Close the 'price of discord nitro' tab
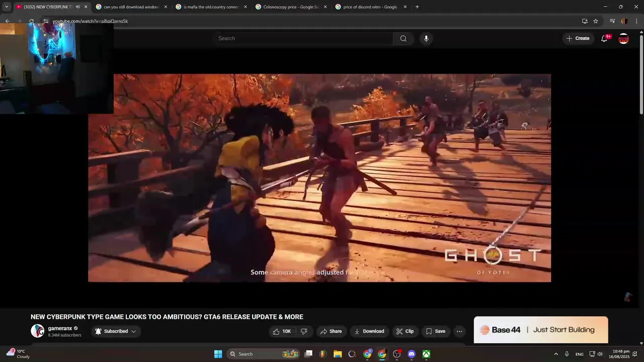 tap(405, 7)
